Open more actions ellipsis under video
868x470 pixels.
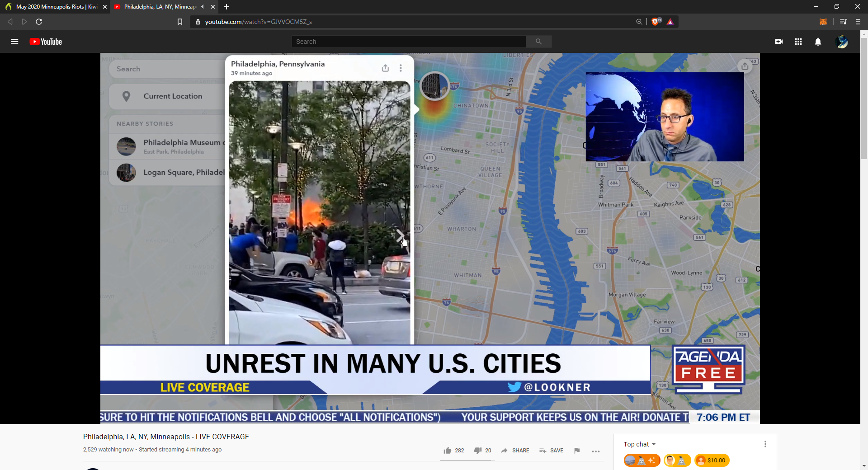pyautogui.click(x=596, y=451)
